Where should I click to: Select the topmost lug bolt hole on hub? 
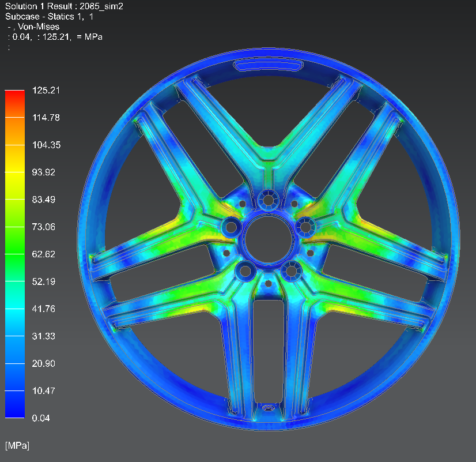click(x=268, y=200)
